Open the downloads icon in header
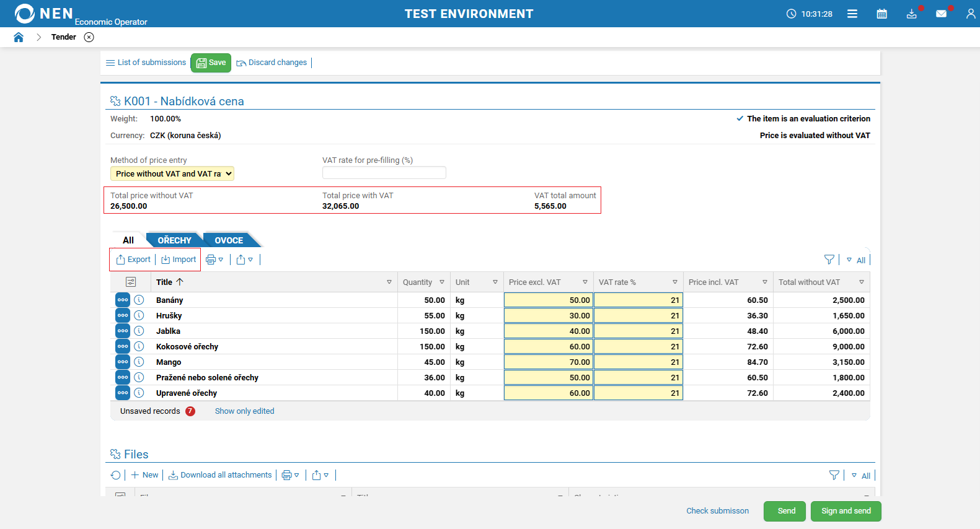The image size is (980, 529). 911,14
